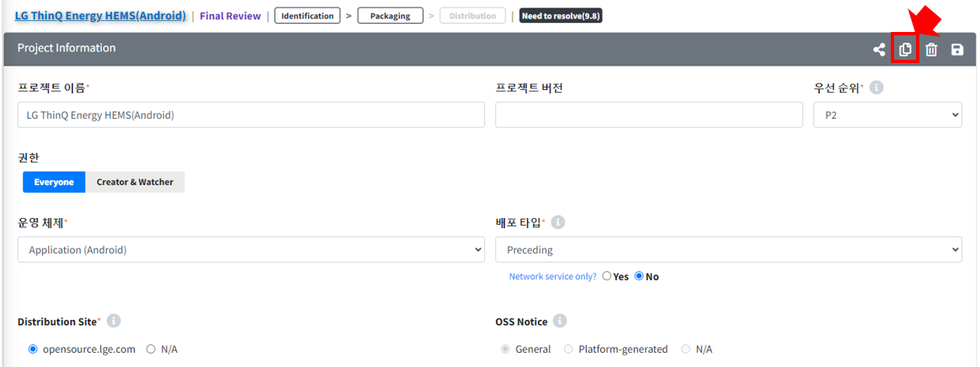Select N/A for OSS Notice
Viewport: 980px width, 367px height.
pyautogui.click(x=685, y=349)
